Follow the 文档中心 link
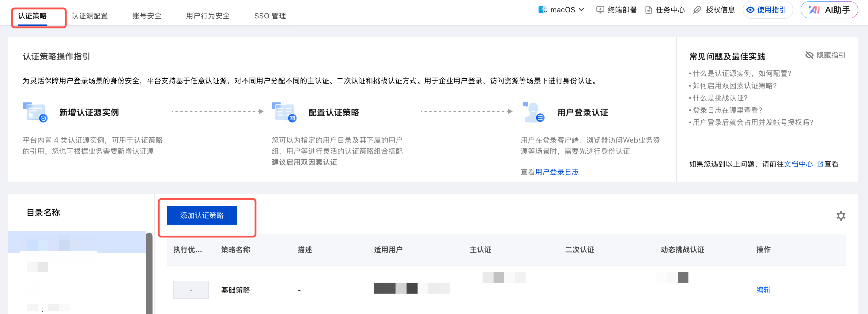This screenshot has width=868, height=314. [798, 164]
